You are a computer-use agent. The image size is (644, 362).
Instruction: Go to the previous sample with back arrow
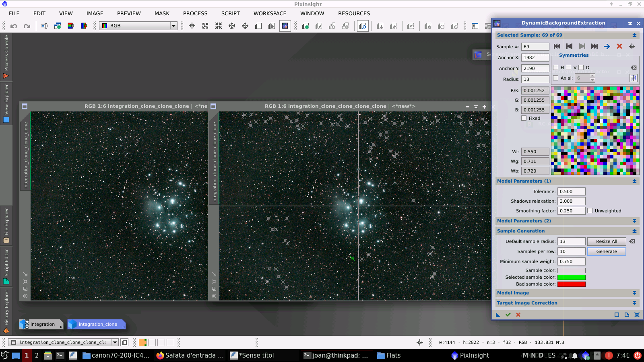pos(569,46)
